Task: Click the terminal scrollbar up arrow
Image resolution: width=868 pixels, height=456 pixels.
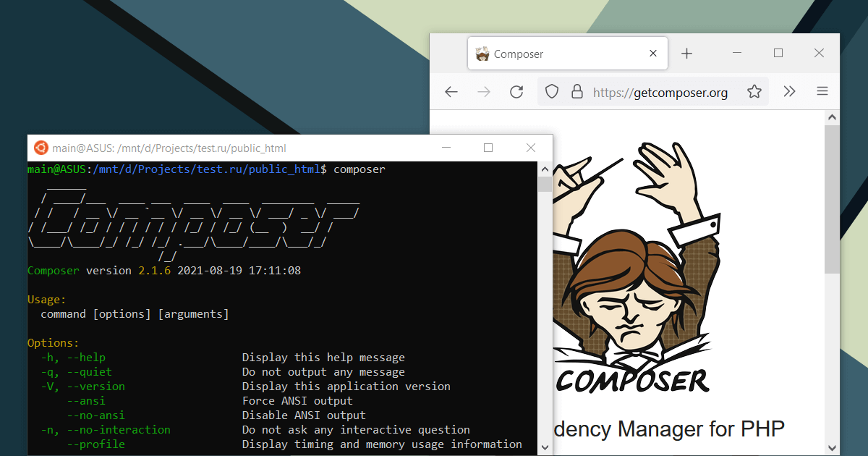Action: (545, 169)
